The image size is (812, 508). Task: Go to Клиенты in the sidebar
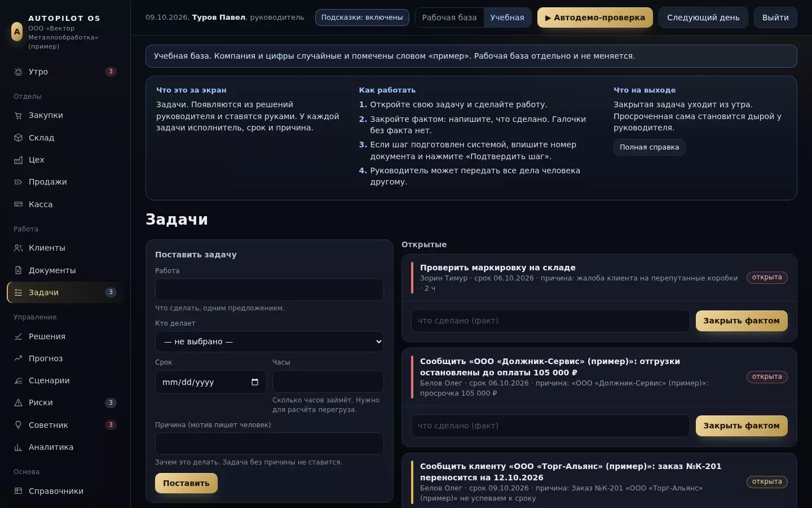65,248
